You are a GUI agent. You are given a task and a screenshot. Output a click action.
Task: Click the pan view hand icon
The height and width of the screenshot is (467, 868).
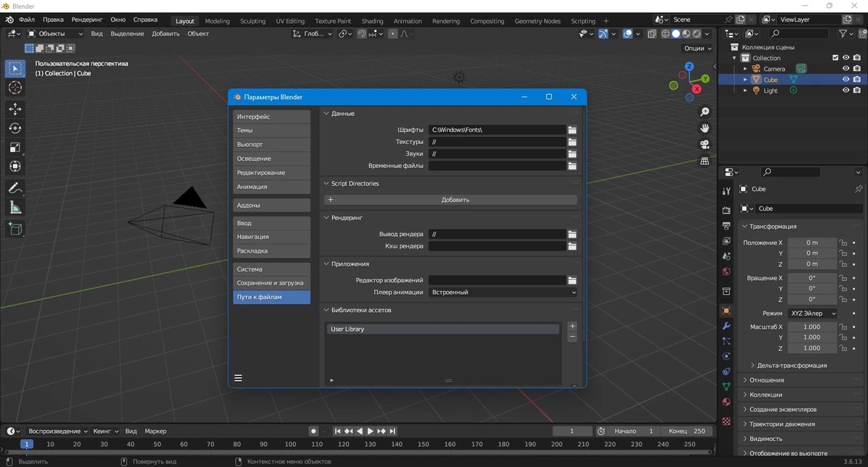[705, 127]
